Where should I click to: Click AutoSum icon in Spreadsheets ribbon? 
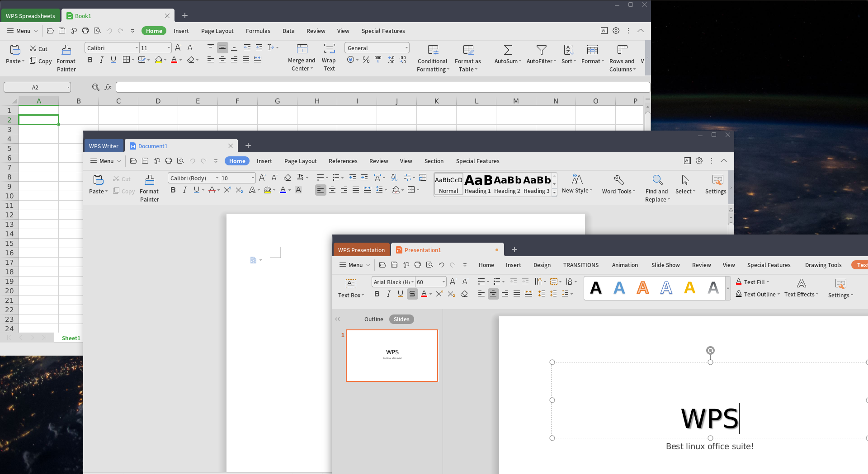click(x=508, y=50)
